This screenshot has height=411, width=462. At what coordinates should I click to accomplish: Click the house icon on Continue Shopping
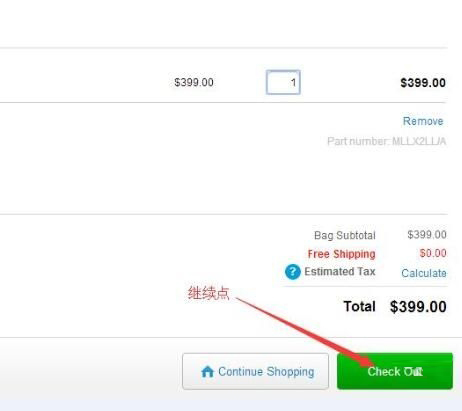click(x=207, y=371)
